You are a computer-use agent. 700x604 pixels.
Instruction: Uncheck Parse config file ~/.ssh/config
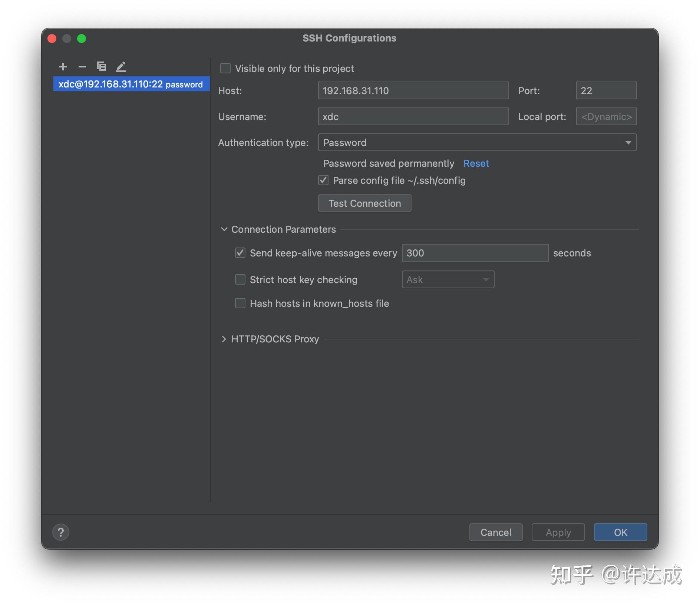click(x=323, y=180)
